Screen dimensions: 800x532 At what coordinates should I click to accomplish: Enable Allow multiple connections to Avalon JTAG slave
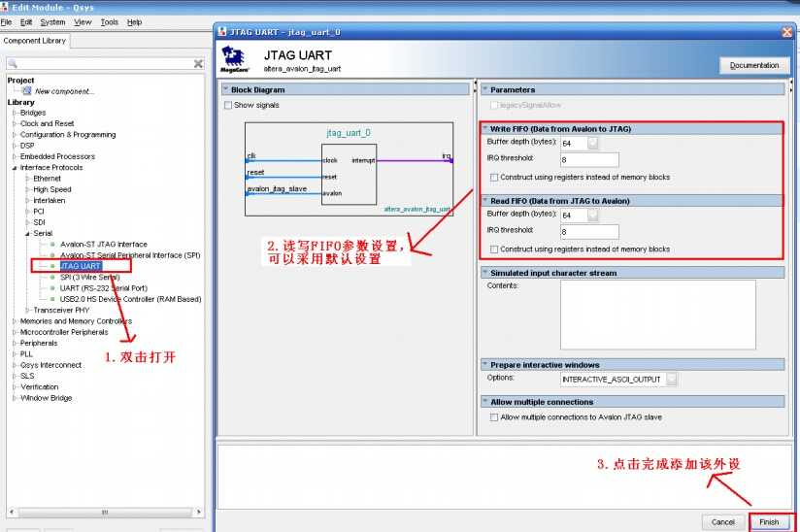(x=494, y=417)
